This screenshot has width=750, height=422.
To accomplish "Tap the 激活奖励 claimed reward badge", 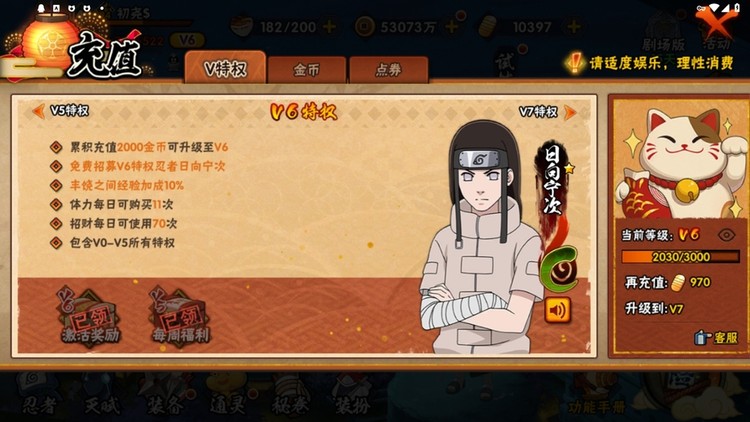I will (89, 316).
